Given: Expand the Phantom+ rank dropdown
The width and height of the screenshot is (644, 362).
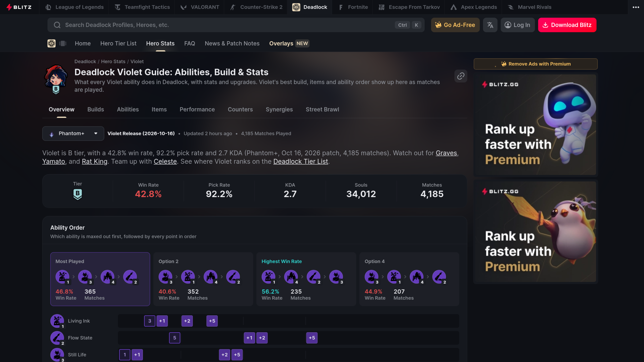Looking at the screenshot, I should pos(73,133).
